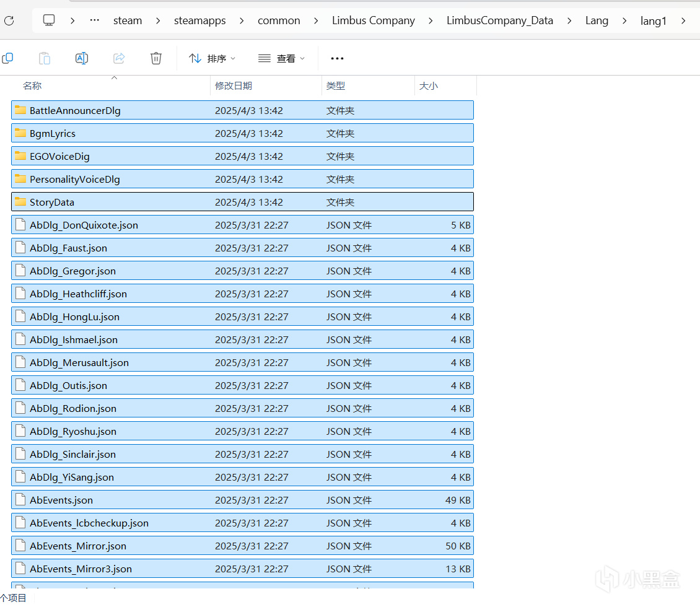Image resolution: width=700 pixels, height=607 pixels.
Task: Sort by the 修改日期 column header
Action: pyautogui.click(x=234, y=85)
